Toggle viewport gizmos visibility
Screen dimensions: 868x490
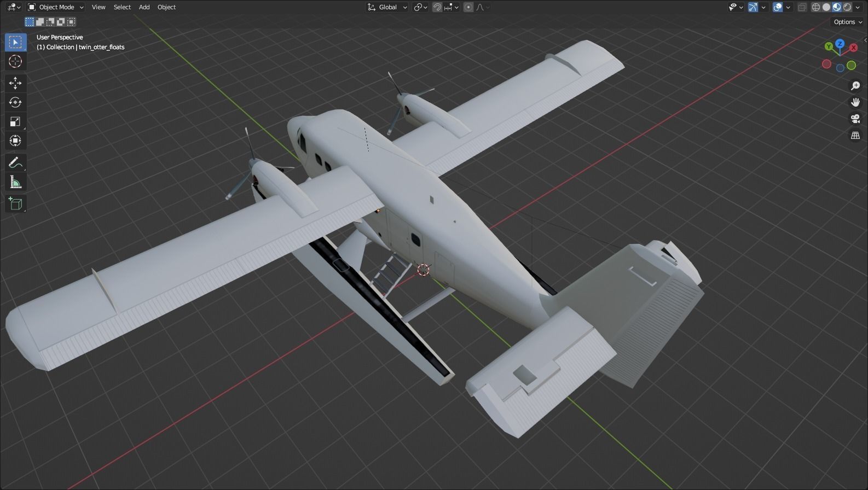(753, 7)
